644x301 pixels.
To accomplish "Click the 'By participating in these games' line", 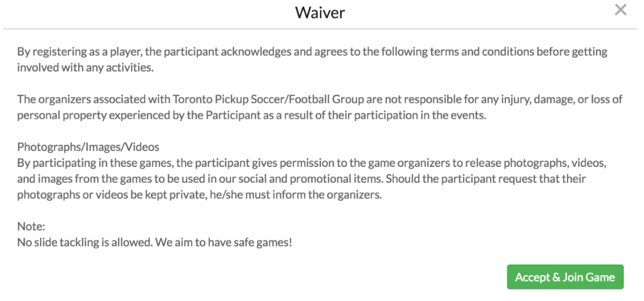I will pyautogui.click(x=312, y=163).
